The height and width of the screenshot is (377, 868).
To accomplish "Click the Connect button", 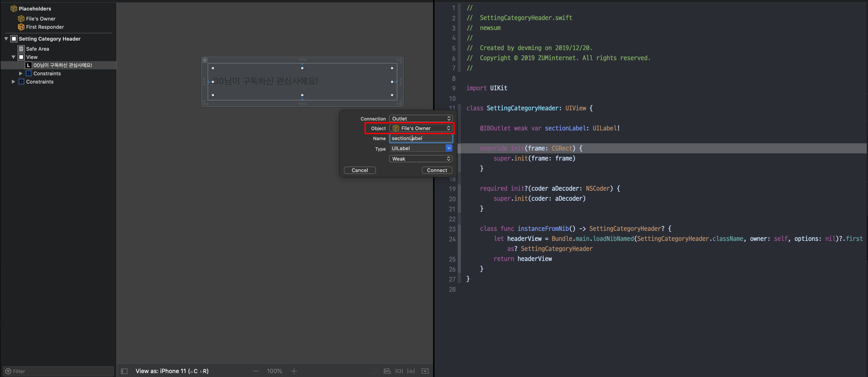I will pyautogui.click(x=437, y=170).
